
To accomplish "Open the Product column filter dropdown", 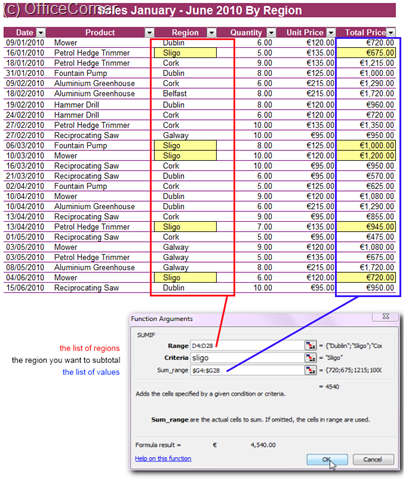I will pyautogui.click(x=149, y=32).
